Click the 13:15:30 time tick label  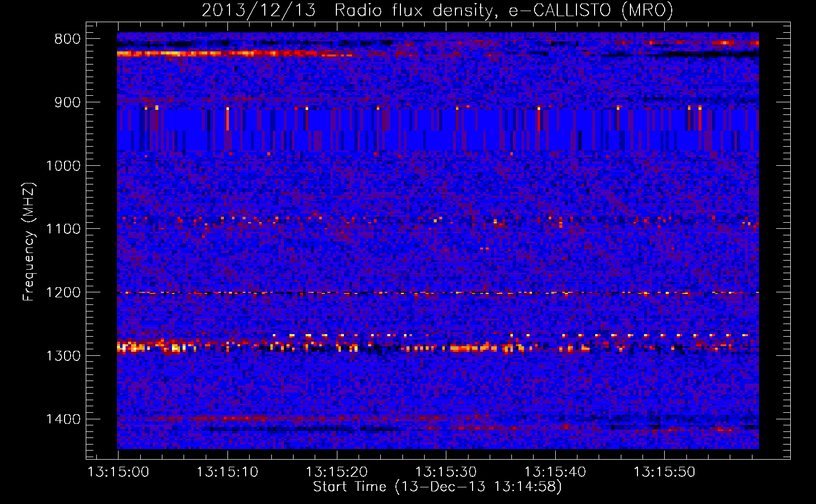446,472
